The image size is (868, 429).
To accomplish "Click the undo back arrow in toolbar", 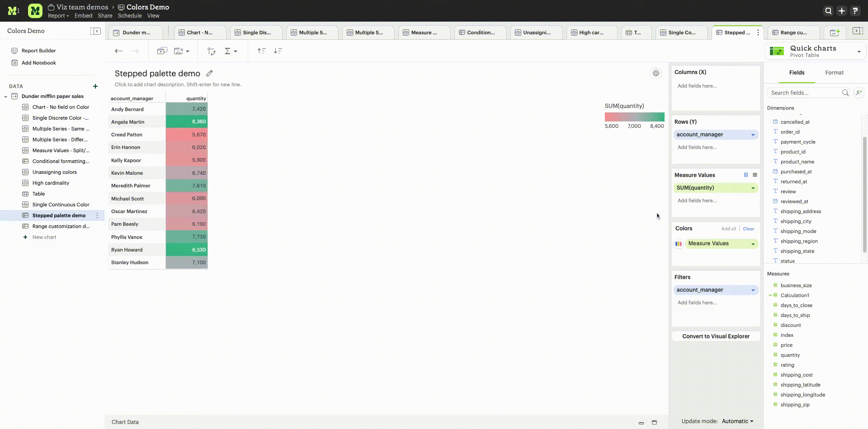I will (x=118, y=51).
